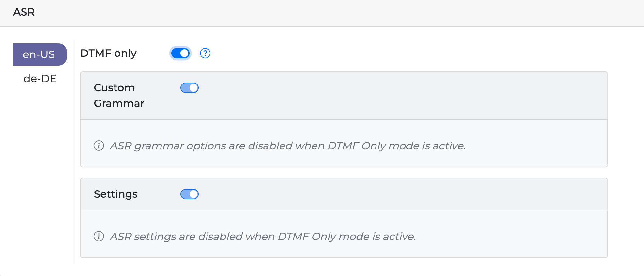
Task: Click the ASR settings disabled message
Action: (x=263, y=236)
